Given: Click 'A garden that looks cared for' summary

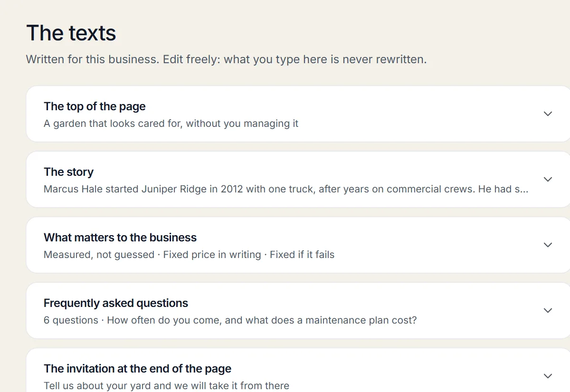Looking at the screenshot, I should coord(171,124).
